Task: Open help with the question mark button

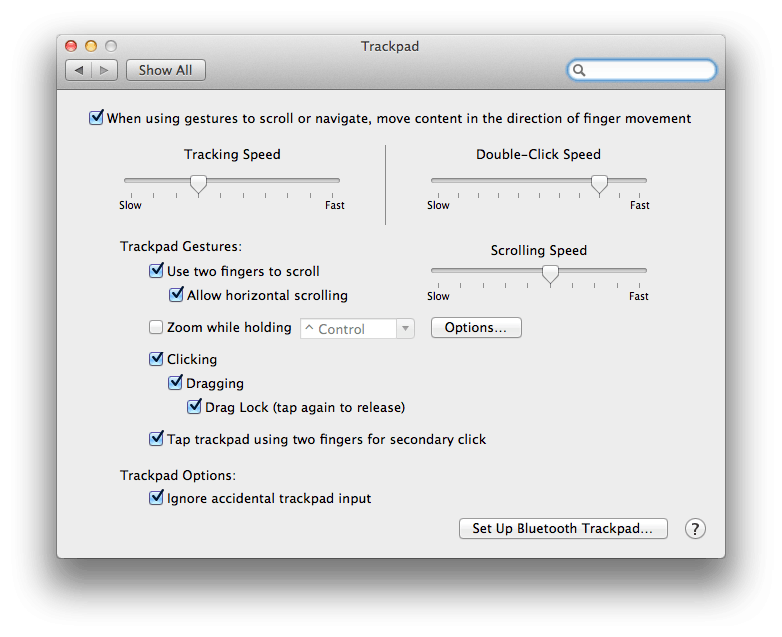Action: tap(695, 529)
